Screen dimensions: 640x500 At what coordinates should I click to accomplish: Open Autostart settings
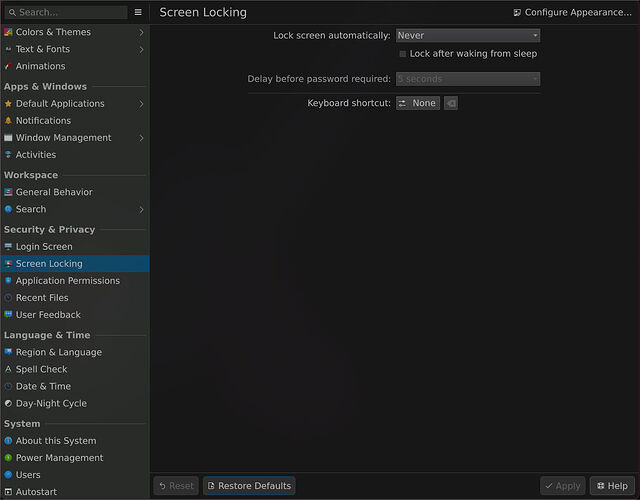(75, 492)
